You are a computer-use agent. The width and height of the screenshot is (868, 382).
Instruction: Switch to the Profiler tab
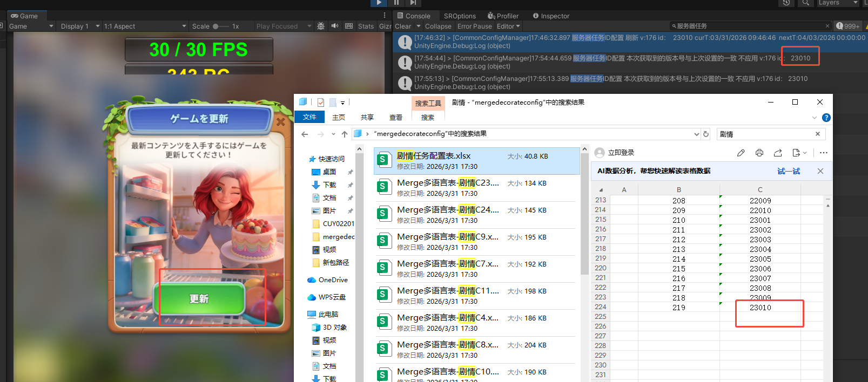point(503,16)
